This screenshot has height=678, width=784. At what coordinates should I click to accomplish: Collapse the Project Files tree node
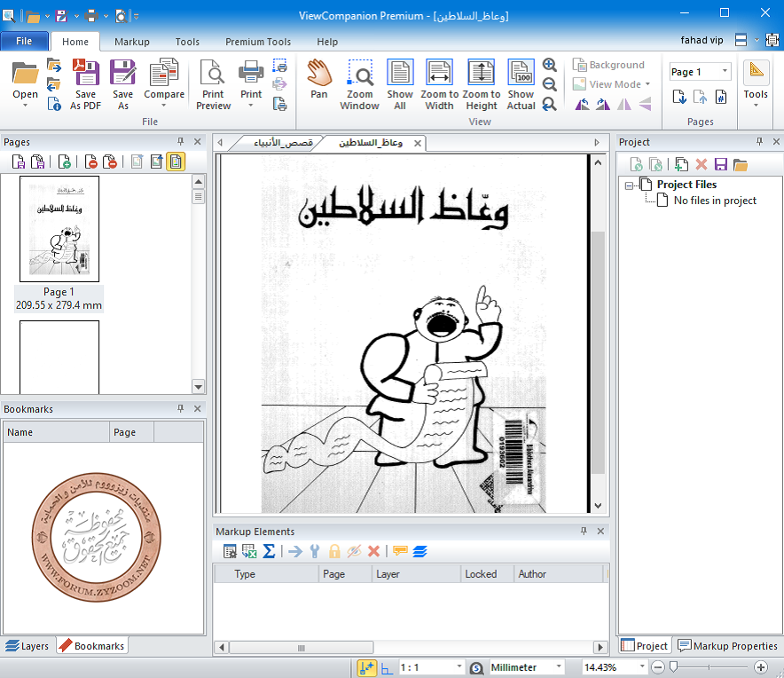(x=629, y=185)
